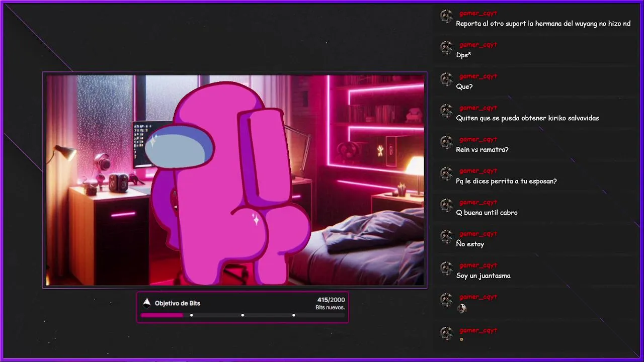Click the username above 'Reporta al otro suport'
Screen dimensions: 644x362
tap(478, 14)
